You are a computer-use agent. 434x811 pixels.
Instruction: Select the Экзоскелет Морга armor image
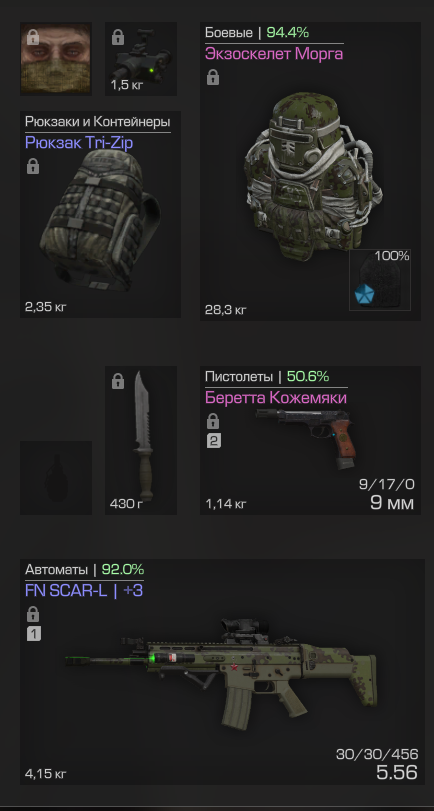tap(314, 174)
